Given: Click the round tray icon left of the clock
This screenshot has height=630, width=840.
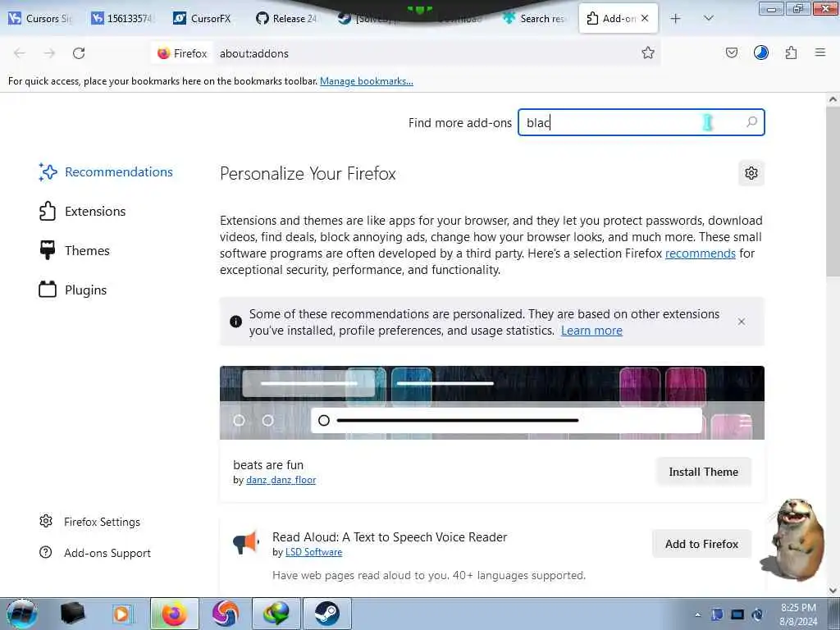Looking at the screenshot, I should tap(757, 614).
